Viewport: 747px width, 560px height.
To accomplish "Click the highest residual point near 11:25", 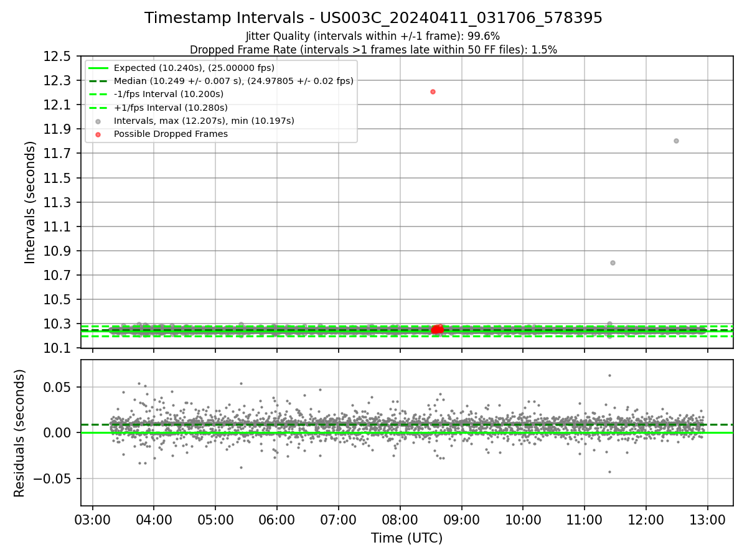I will click(x=609, y=375).
